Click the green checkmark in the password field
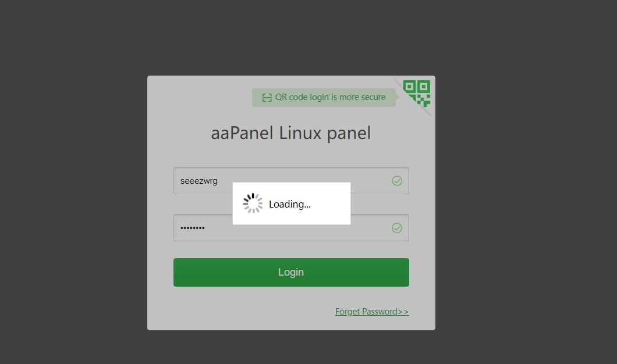 point(396,228)
